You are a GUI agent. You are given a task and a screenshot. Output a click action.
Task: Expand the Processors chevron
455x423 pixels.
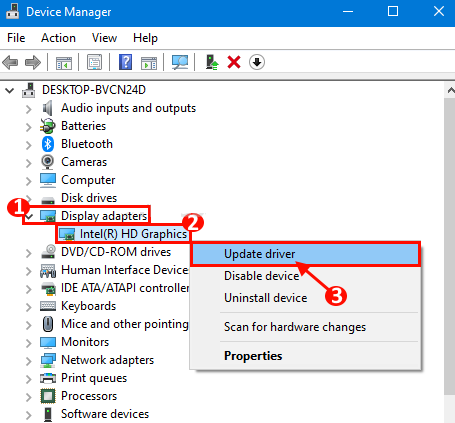click(x=29, y=397)
